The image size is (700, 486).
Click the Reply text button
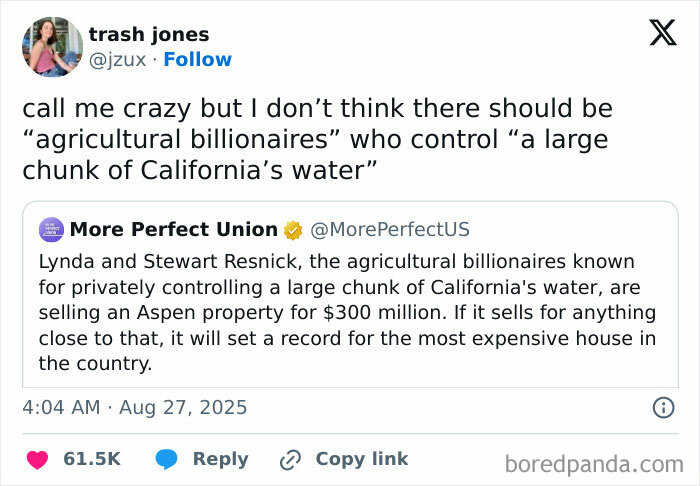(220, 459)
